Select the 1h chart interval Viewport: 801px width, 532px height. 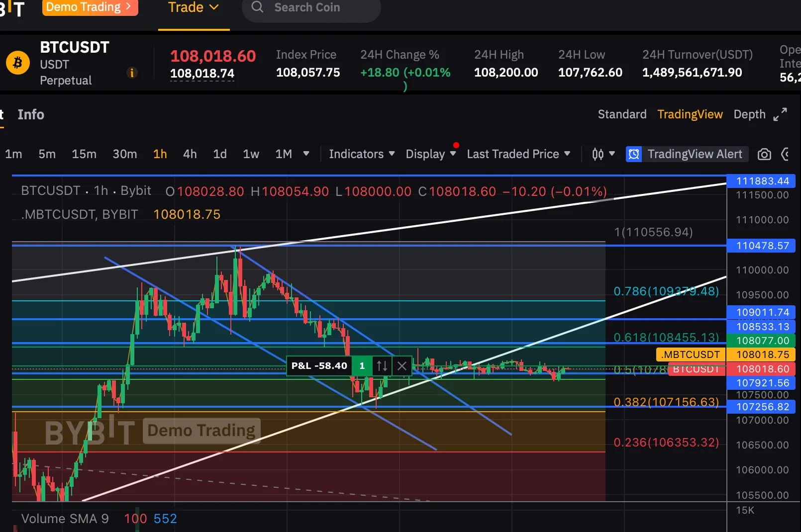click(x=160, y=154)
